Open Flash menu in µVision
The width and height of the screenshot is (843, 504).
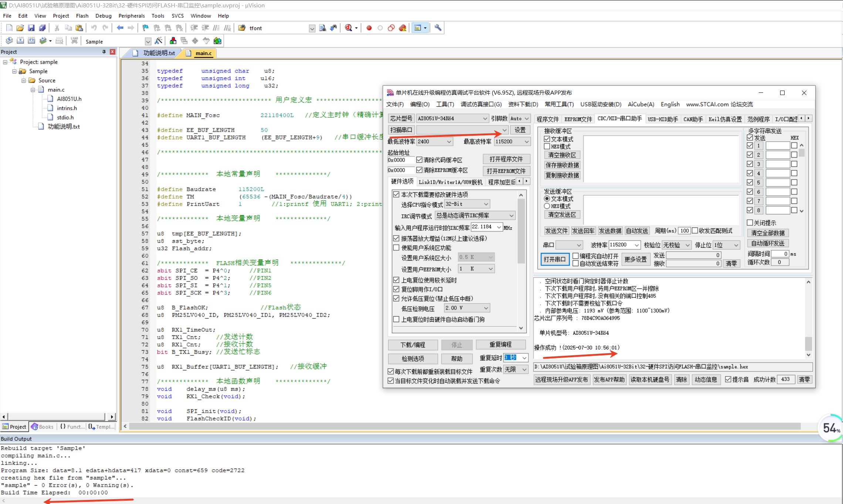pos(82,16)
